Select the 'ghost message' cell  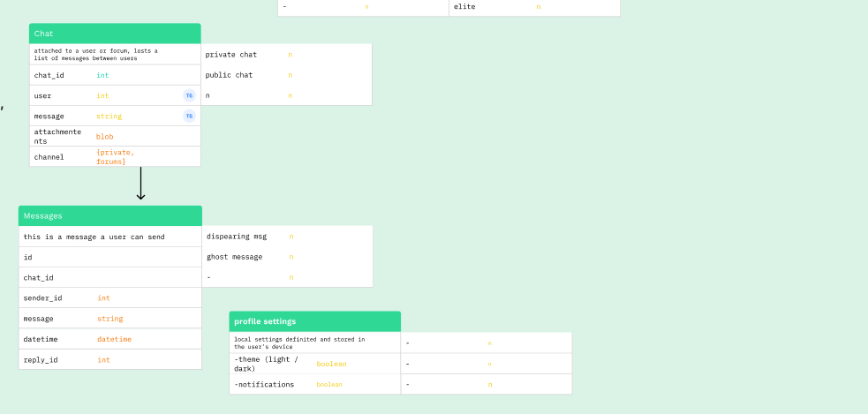(234, 257)
